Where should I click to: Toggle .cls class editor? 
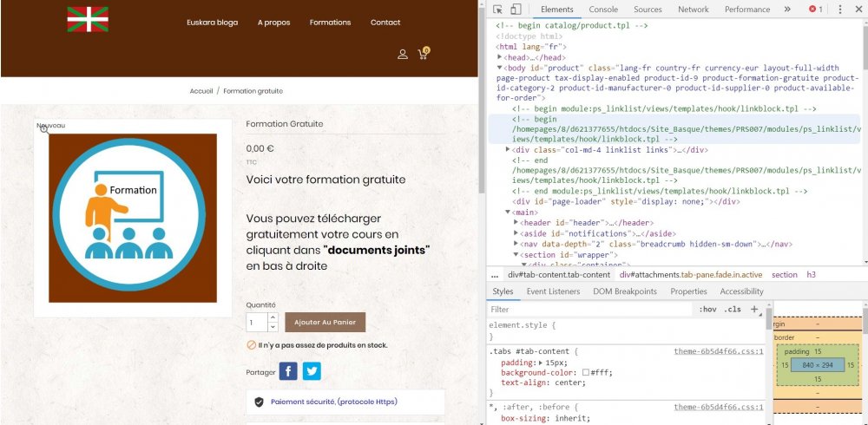click(x=733, y=310)
